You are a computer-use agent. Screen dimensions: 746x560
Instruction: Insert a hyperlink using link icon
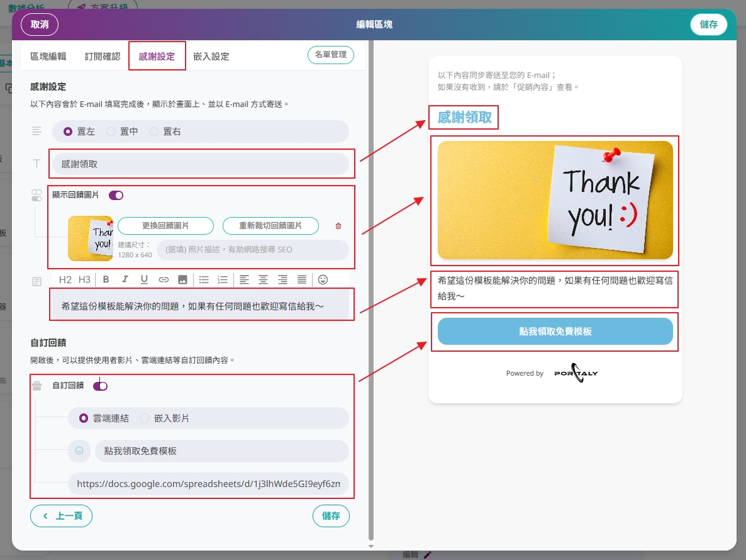164,280
